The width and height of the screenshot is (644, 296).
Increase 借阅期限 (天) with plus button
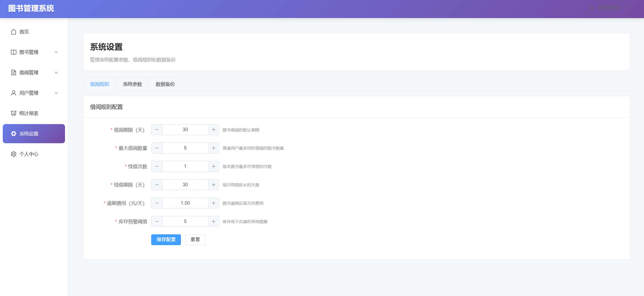click(214, 130)
